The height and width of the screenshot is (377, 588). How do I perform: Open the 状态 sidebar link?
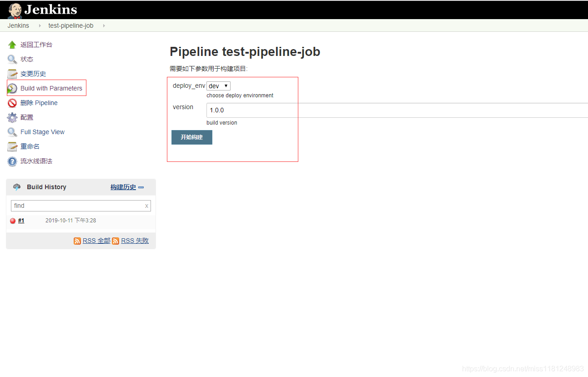point(27,59)
